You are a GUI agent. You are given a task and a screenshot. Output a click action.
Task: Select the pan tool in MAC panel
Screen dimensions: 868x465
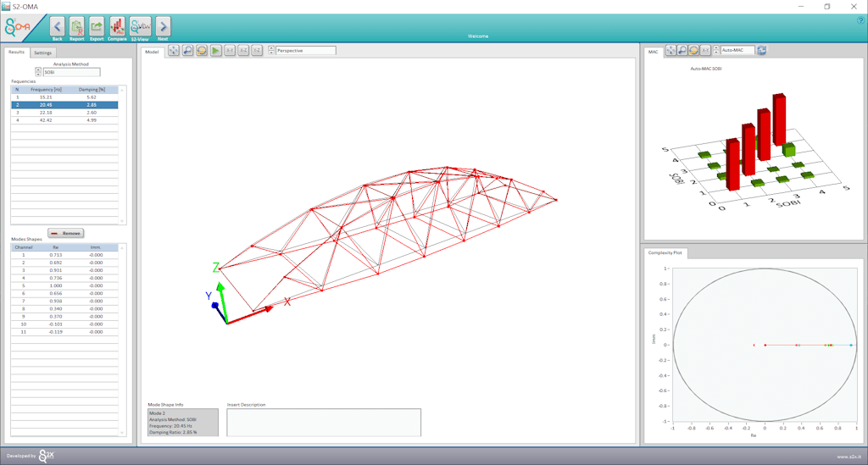(x=671, y=50)
